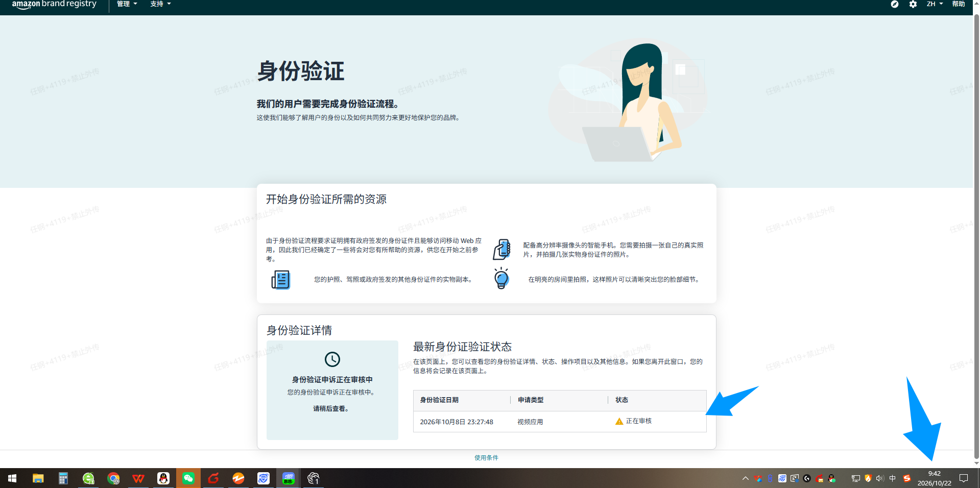This screenshot has height=488, width=980.
Task: Open Calculator from taskbar
Action: click(x=63, y=478)
